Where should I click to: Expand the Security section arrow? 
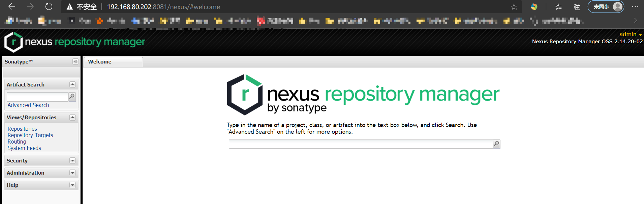pyautogui.click(x=72, y=160)
